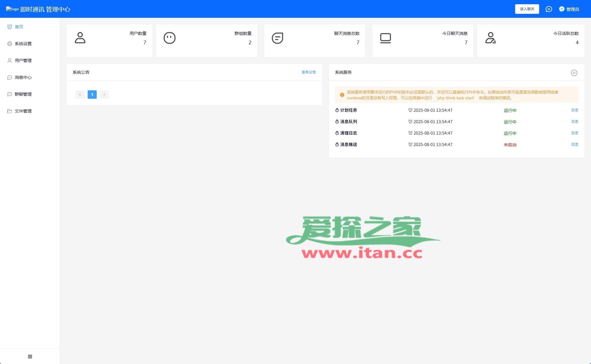This screenshot has width=591, height=364.
Task: Open 日志 for 消息推送
Action: tap(575, 145)
